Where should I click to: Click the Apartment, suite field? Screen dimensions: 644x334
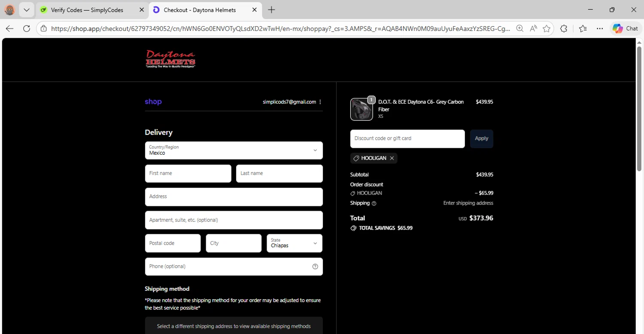point(234,220)
